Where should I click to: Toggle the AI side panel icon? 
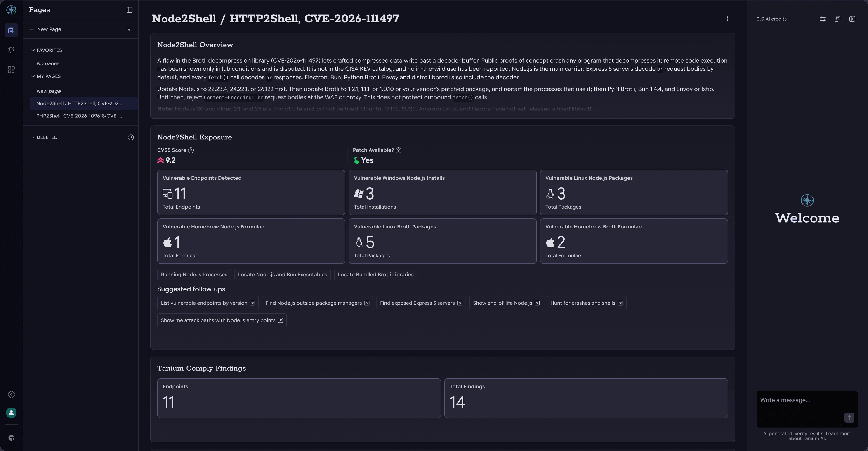click(852, 19)
